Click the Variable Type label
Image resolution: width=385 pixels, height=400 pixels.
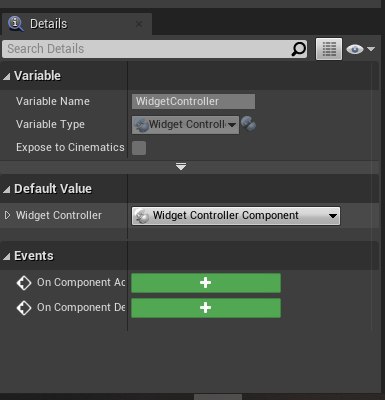click(x=50, y=124)
